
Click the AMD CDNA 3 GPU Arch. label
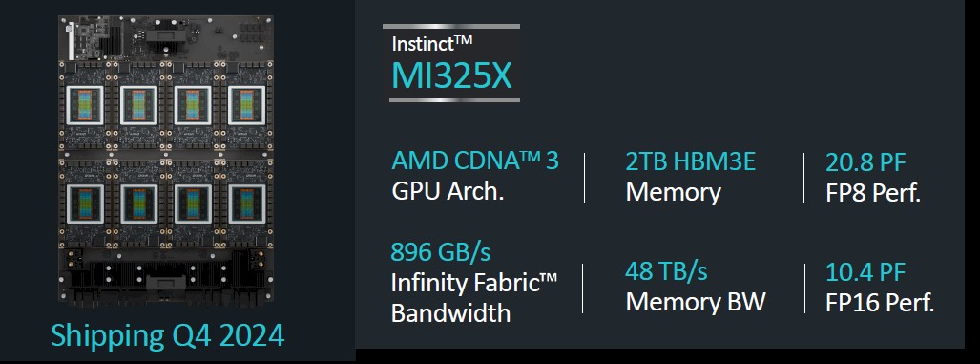pyautogui.click(x=475, y=177)
